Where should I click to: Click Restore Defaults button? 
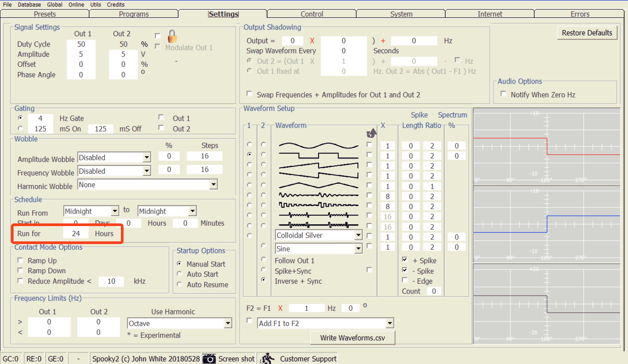[587, 33]
